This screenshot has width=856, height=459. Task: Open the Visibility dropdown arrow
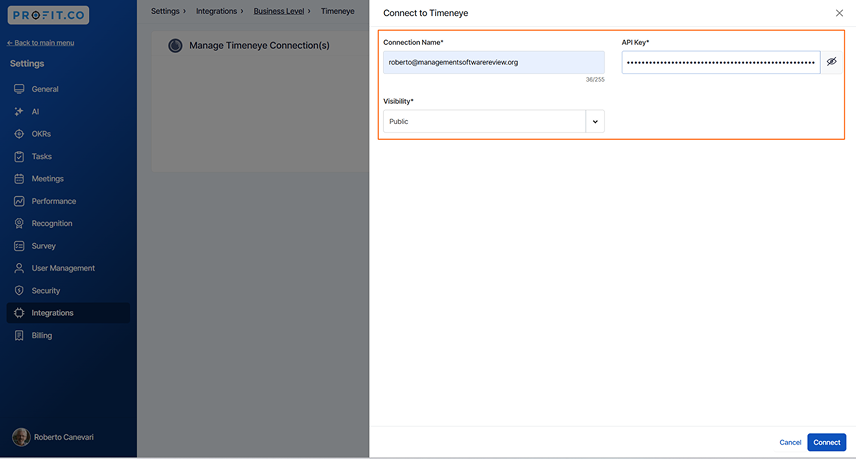(595, 121)
